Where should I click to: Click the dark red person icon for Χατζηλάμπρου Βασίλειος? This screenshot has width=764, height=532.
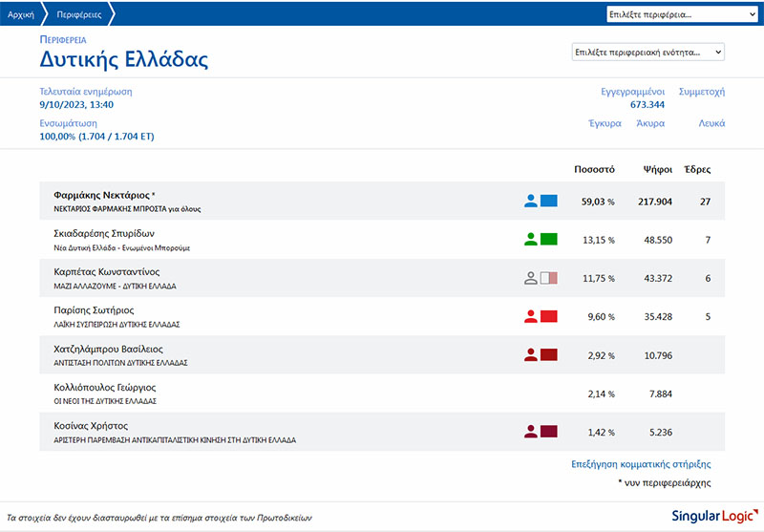click(531, 354)
